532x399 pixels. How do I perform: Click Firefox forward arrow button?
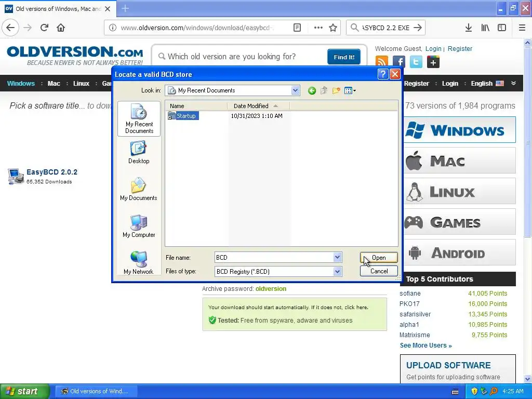coord(28,28)
